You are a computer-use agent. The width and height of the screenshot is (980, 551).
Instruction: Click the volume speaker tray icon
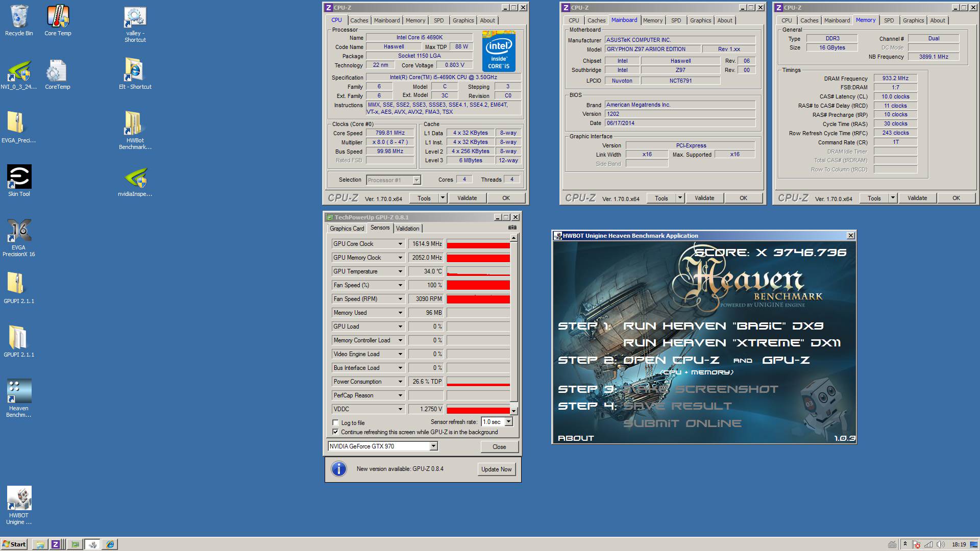coord(941,544)
